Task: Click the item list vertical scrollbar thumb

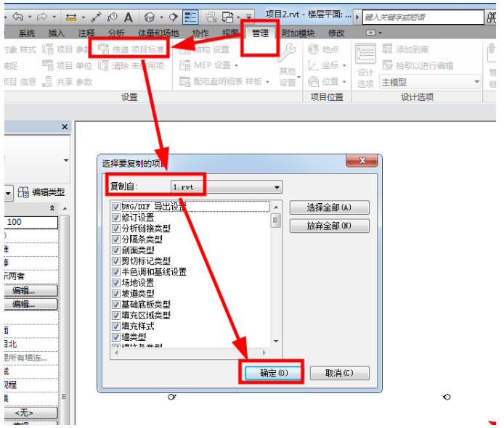Action: pos(276,221)
